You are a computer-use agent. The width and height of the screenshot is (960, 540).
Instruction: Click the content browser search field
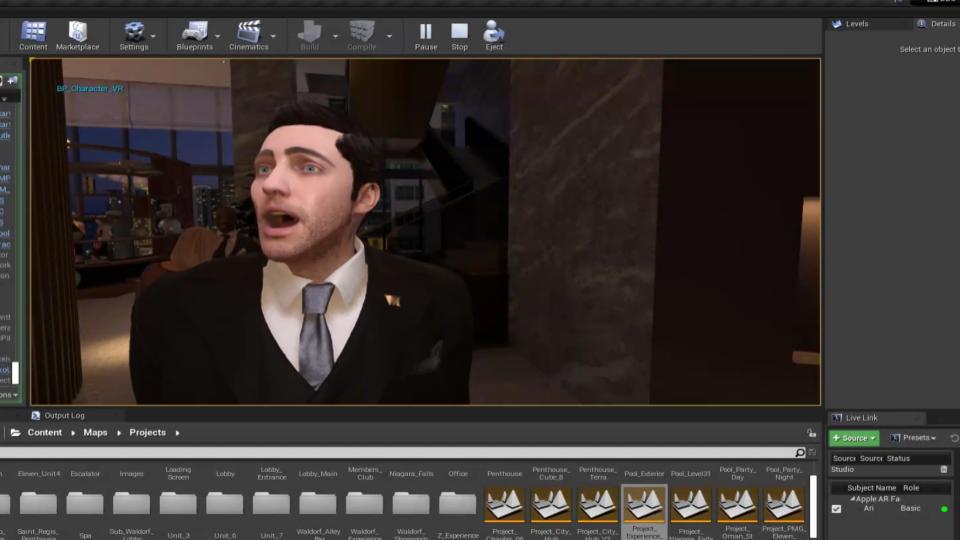[400, 453]
